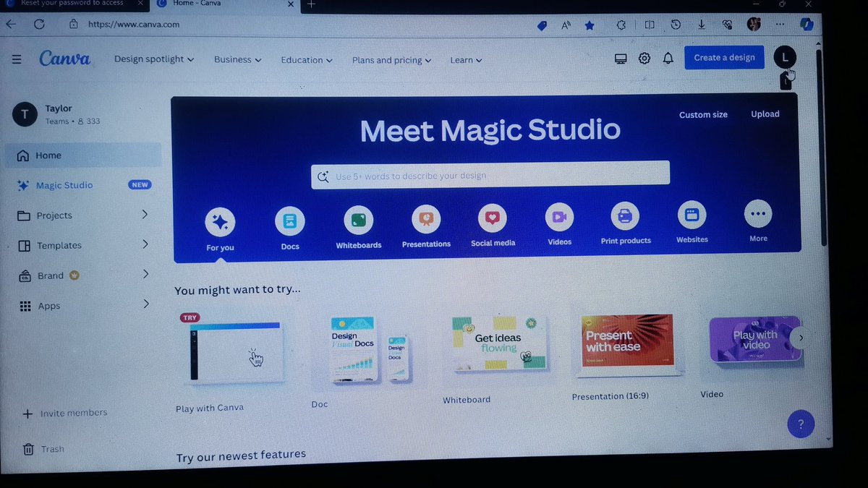Viewport: 868px width, 488px height.
Task: Expand the Plans and pricing dropdown
Action: click(391, 60)
